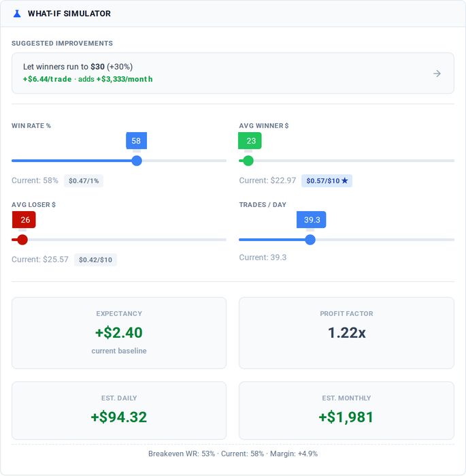Click the $0.47/1% sensitivity badge

[84, 180]
